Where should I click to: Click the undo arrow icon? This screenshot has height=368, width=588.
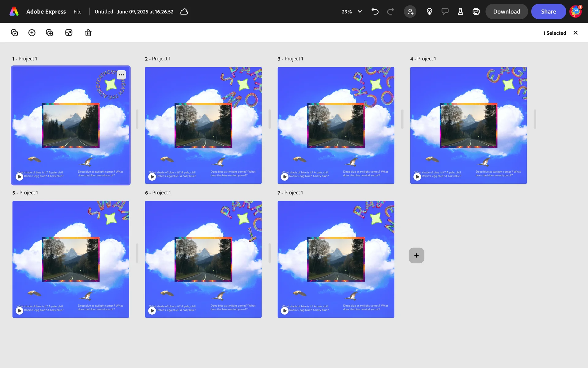point(375,12)
